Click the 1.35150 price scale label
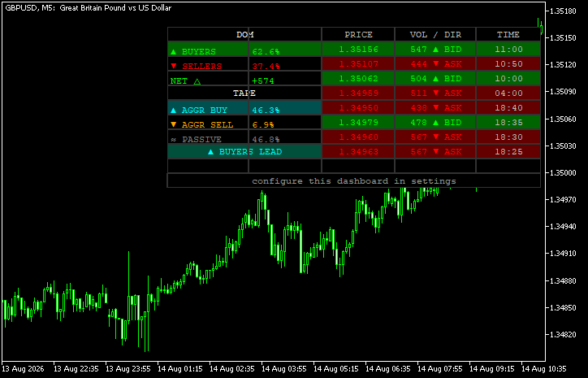The image size is (588, 378). click(563, 38)
